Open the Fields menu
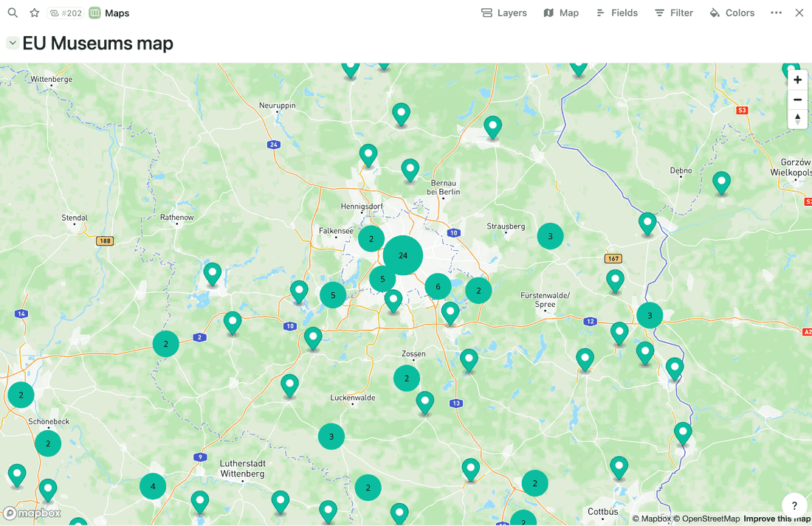 pyautogui.click(x=617, y=13)
